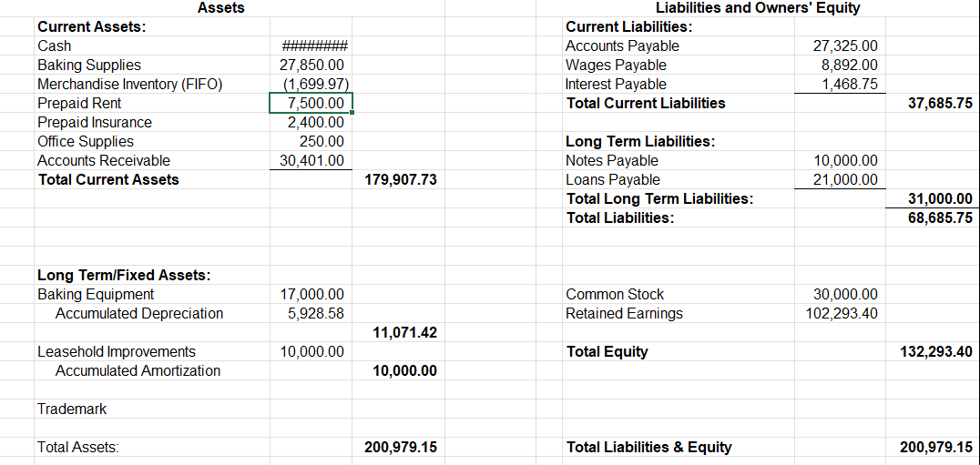Select the Baking Supplies label
Image resolution: width=980 pixels, height=465 pixels.
point(89,65)
